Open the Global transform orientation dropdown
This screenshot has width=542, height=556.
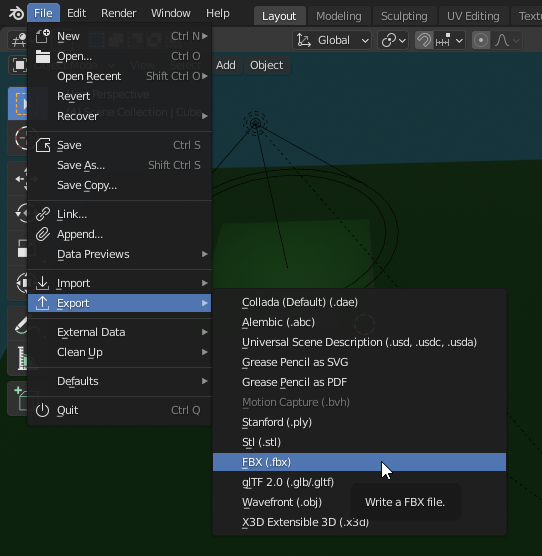(332, 40)
